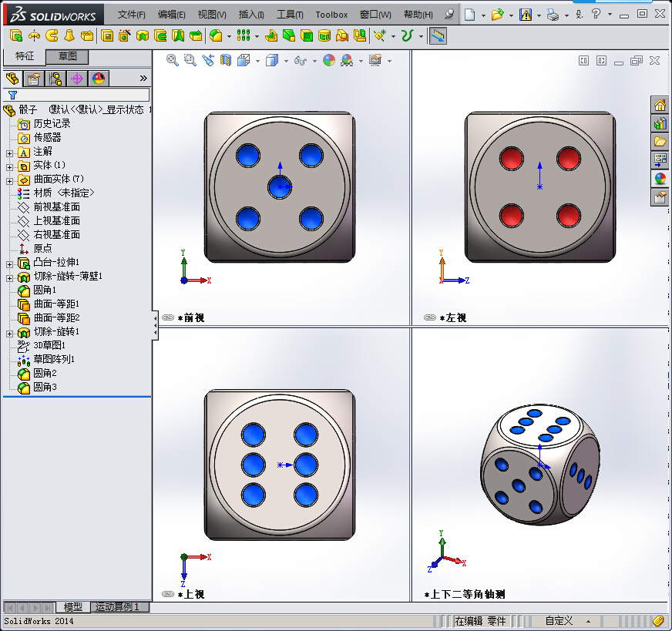Open the Open-file dropdown arrow
The width and height of the screenshot is (672, 631).
[x=511, y=15]
